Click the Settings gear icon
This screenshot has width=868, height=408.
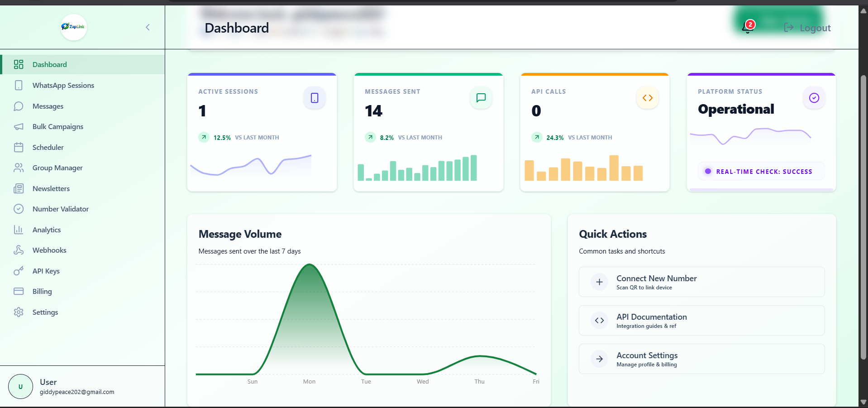[19, 312]
